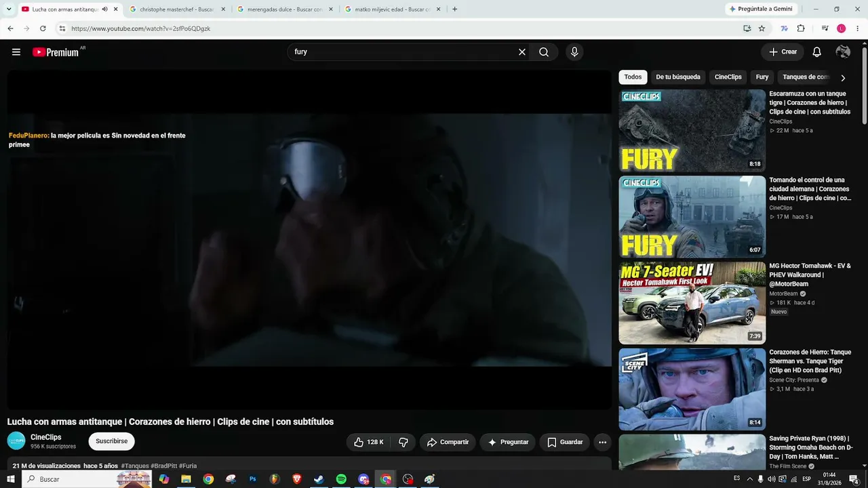
Task: Click the browser address bar URL
Action: pyautogui.click(x=141, y=28)
